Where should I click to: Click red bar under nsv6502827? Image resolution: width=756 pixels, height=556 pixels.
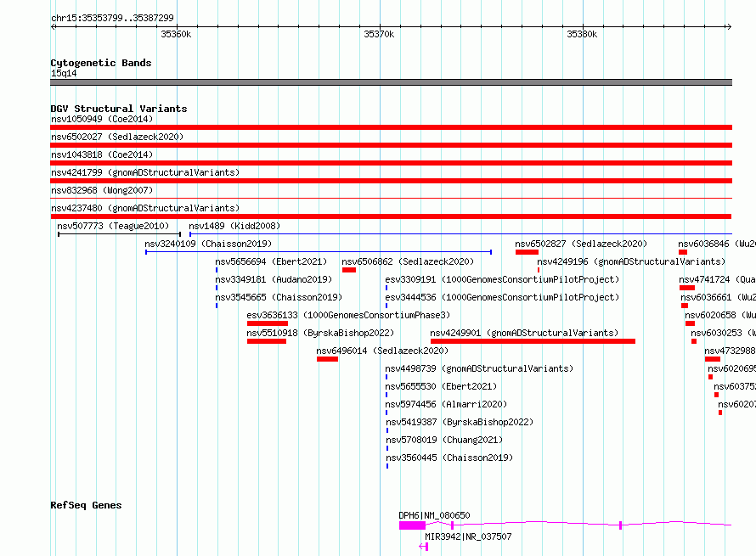coord(527,252)
